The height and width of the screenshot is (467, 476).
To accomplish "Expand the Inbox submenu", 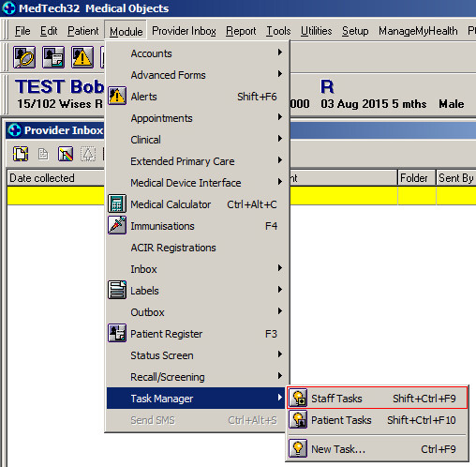I will (x=198, y=269).
